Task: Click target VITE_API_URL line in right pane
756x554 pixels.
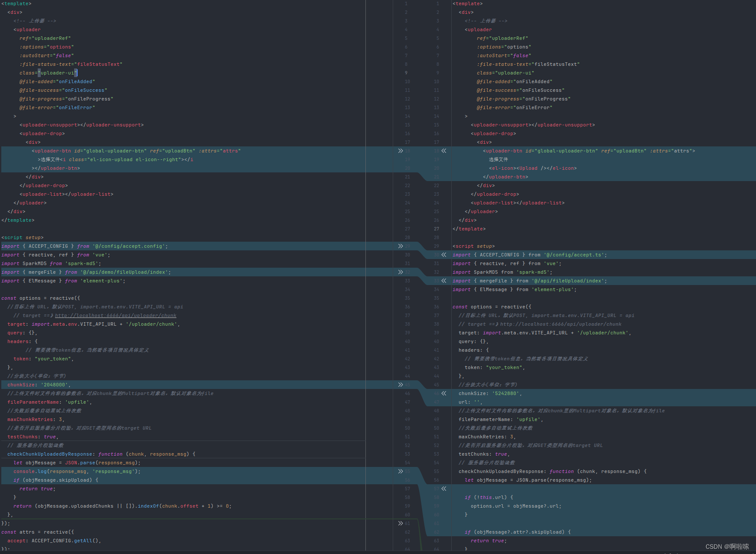Action: (x=545, y=333)
